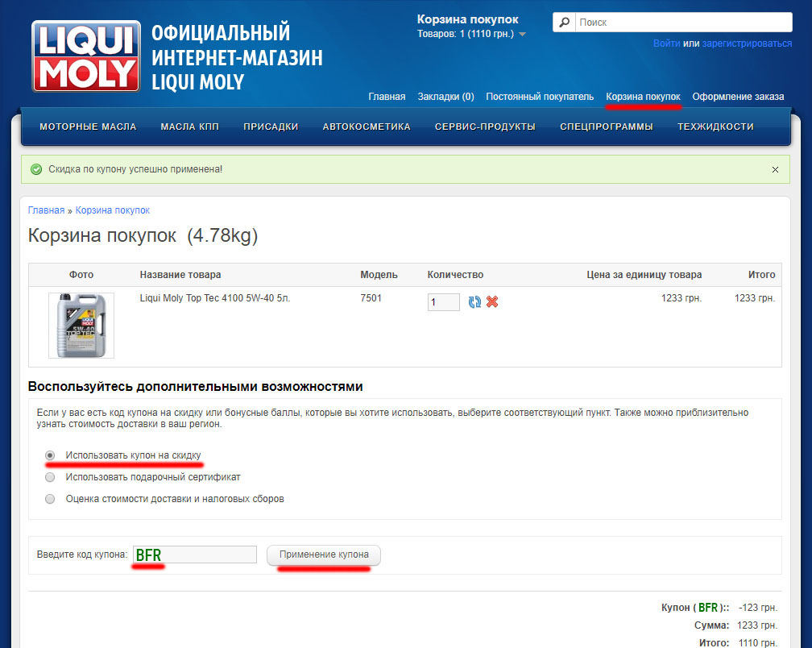The image size is (812, 648).
Task: Open the ТЕХЖИДКОСТИ menu
Action: tap(715, 127)
